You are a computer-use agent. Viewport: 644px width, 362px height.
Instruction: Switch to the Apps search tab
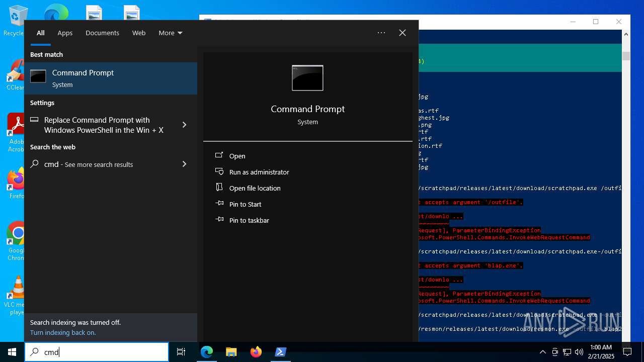(x=65, y=33)
